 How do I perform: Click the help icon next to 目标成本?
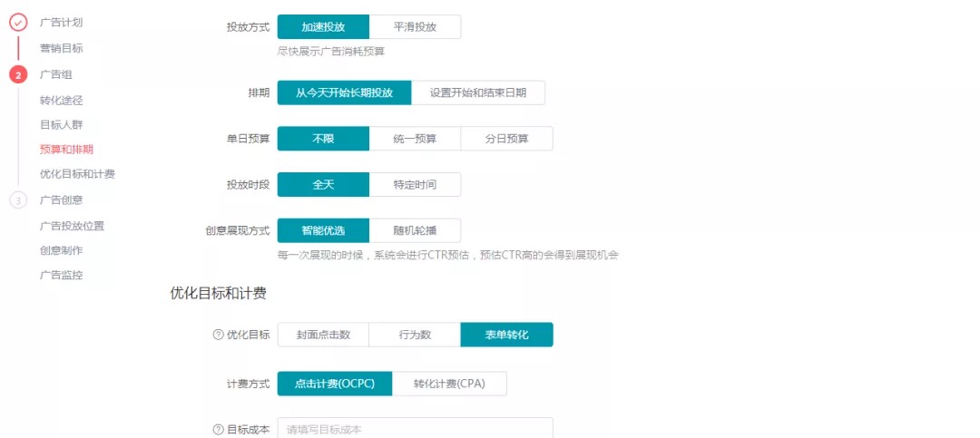point(218,429)
